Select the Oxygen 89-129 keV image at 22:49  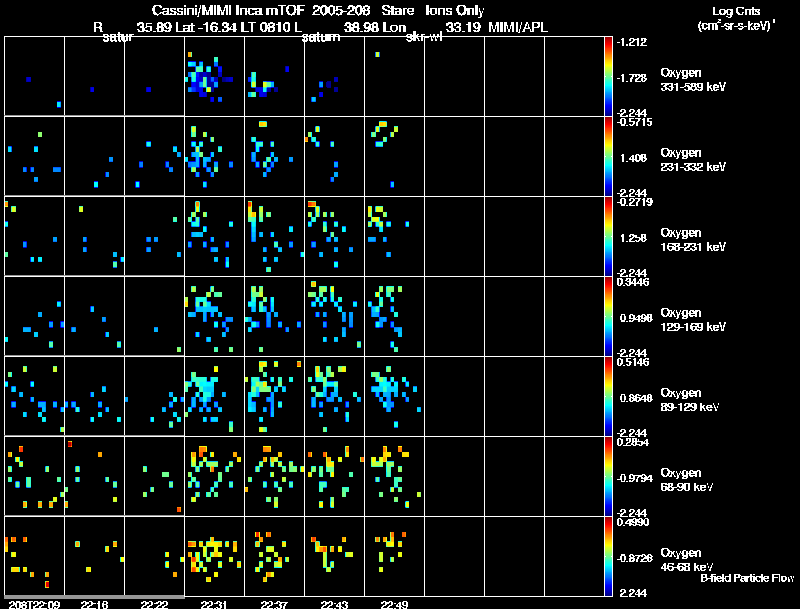point(394,396)
